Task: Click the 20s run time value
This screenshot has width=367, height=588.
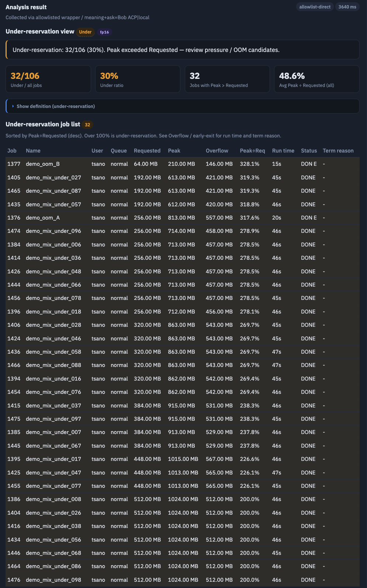Action: (x=277, y=218)
